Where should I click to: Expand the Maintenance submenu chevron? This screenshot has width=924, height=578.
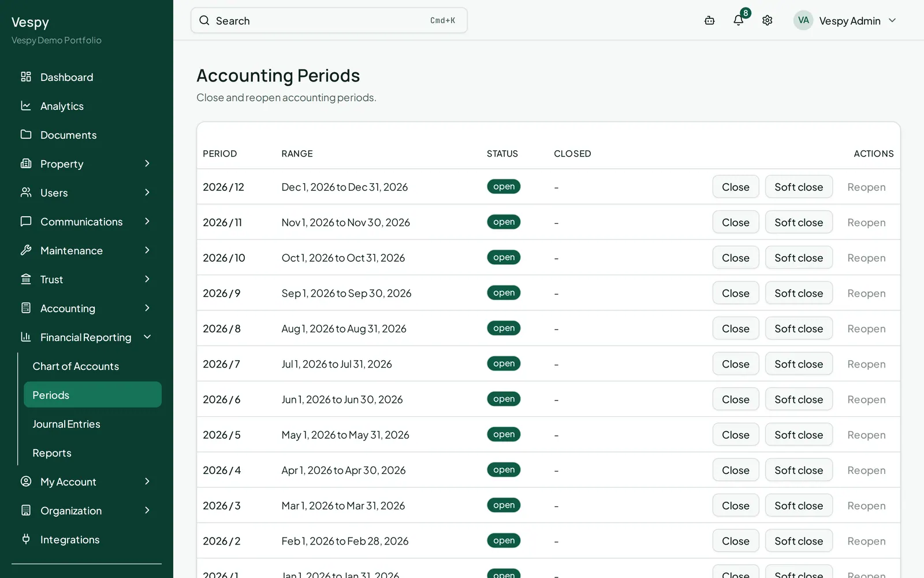click(147, 250)
